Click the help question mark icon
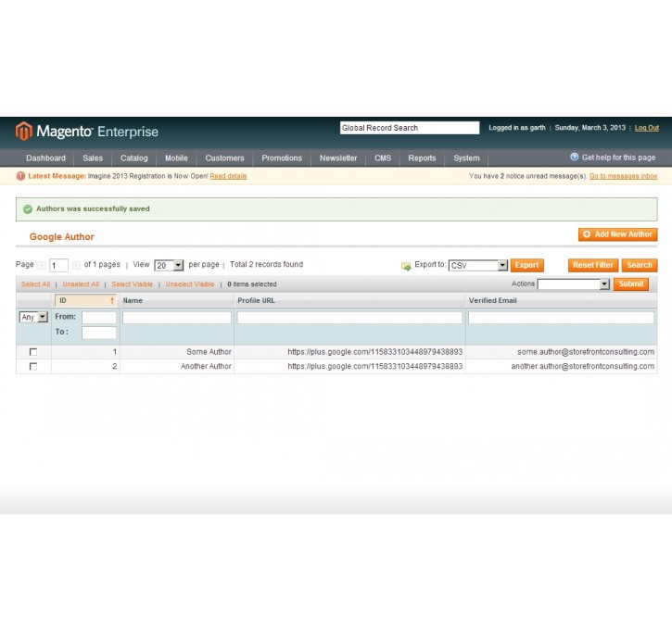This screenshot has height=630, width=672. 575,157
